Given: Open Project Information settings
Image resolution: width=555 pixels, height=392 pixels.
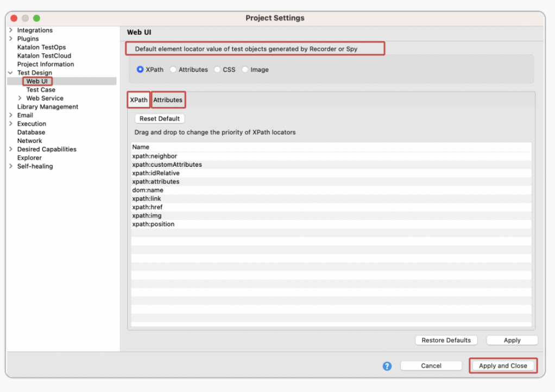Looking at the screenshot, I should tap(45, 64).
